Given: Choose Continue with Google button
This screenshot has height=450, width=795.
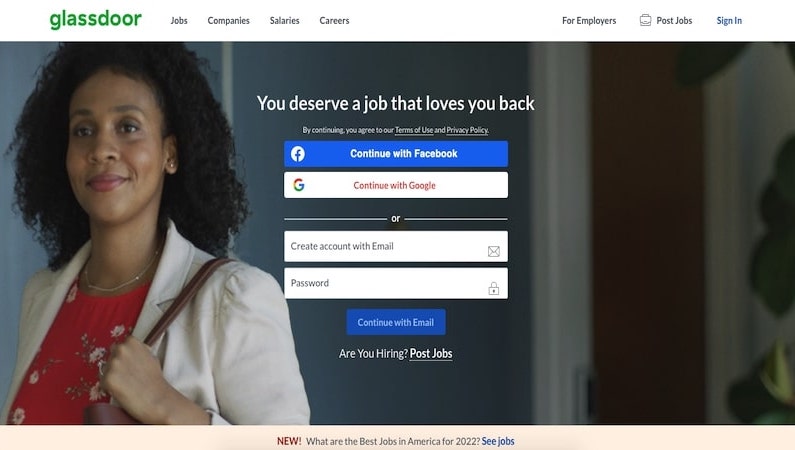Looking at the screenshot, I should (396, 185).
